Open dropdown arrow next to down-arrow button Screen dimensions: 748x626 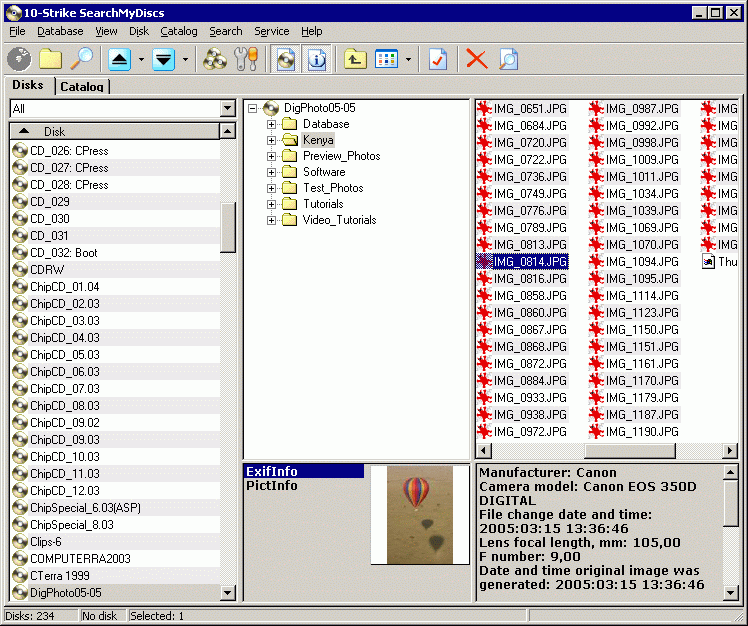(186, 60)
